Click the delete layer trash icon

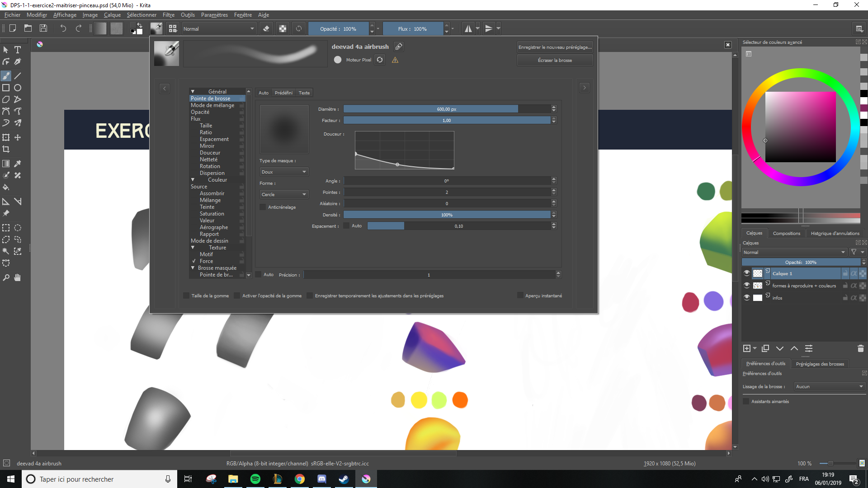(x=860, y=348)
